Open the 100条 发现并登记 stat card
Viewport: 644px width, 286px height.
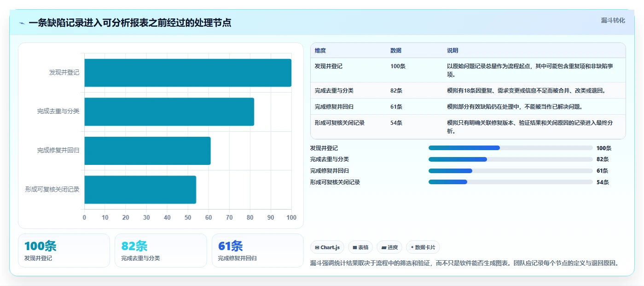(x=64, y=251)
